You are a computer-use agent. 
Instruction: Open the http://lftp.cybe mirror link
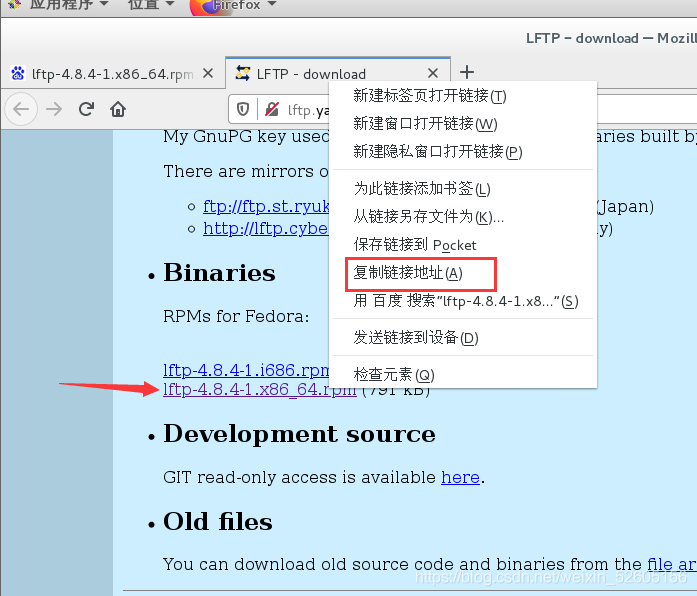[265, 228]
